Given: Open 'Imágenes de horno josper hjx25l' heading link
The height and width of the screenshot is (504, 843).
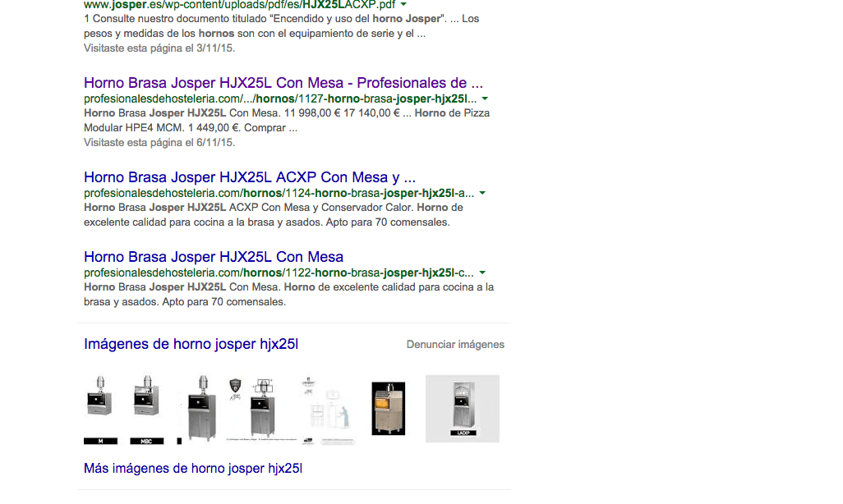Looking at the screenshot, I should (x=191, y=344).
